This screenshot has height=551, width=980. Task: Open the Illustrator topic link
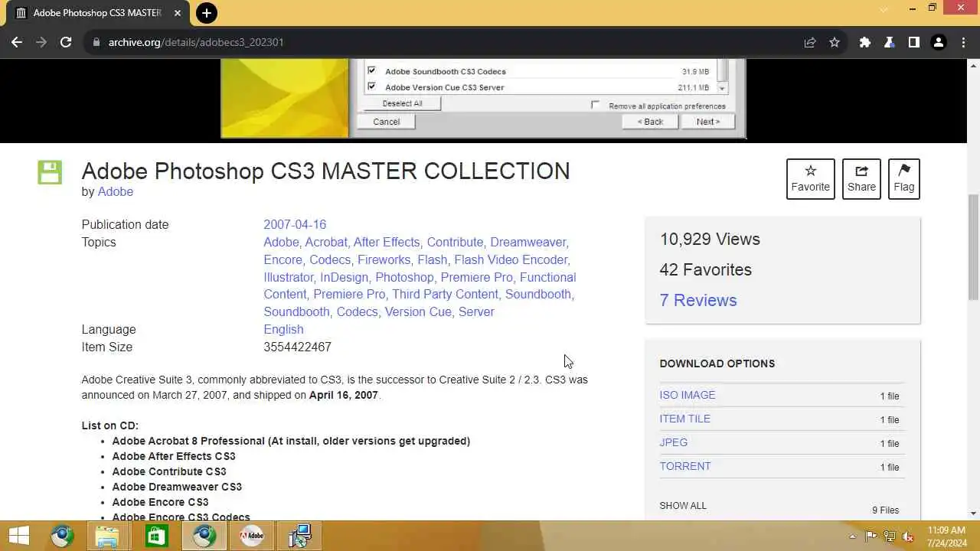[x=289, y=277]
